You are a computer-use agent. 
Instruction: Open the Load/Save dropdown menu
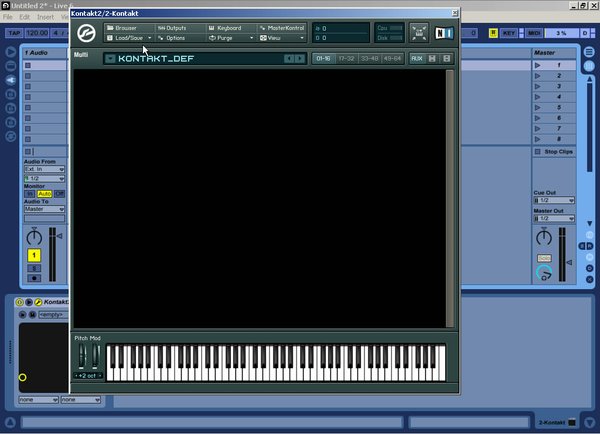(x=130, y=38)
